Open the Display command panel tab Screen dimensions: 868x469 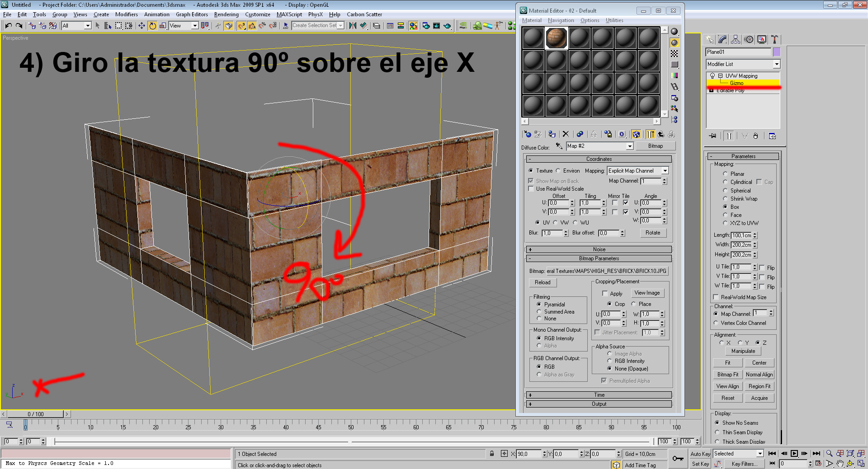pyautogui.click(x=762, y=39)
